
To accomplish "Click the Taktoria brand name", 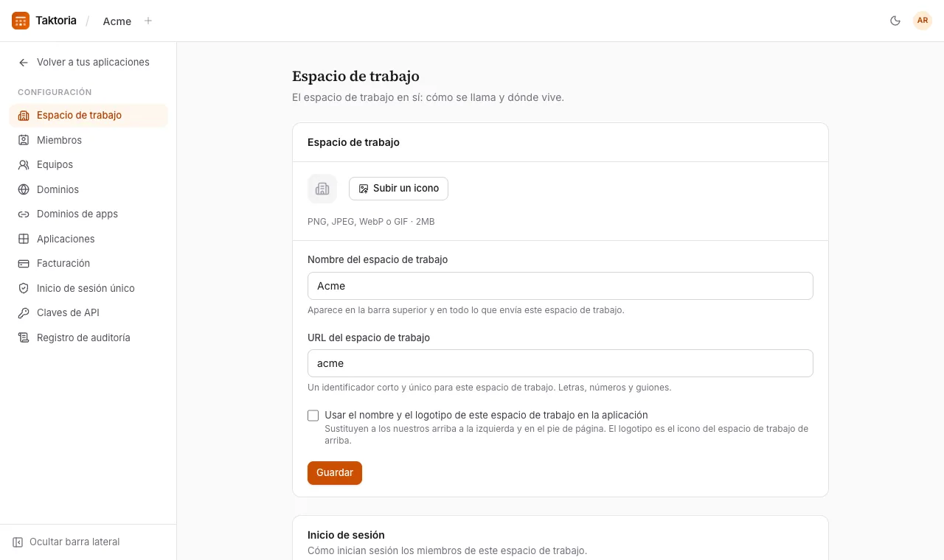I will (56, 21).
